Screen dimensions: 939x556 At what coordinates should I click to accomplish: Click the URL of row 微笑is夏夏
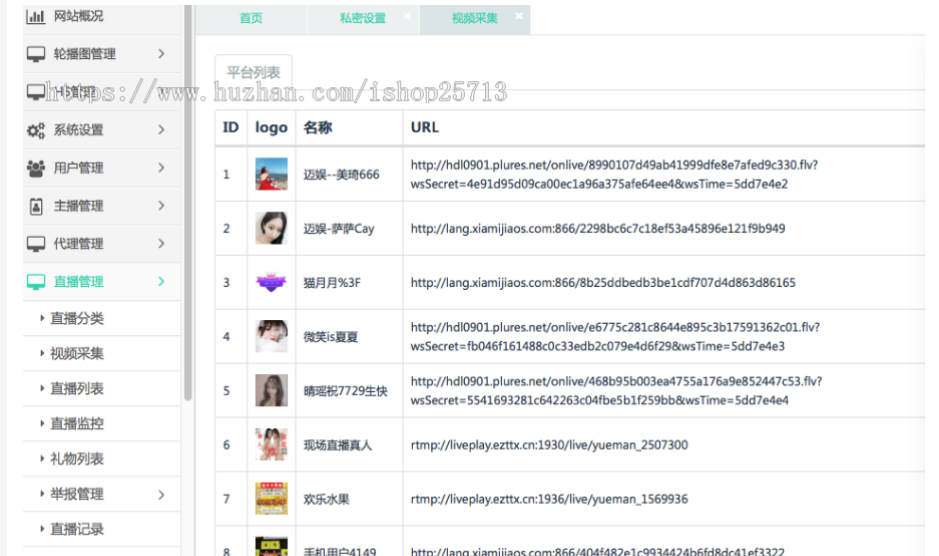tap(616, 337)
